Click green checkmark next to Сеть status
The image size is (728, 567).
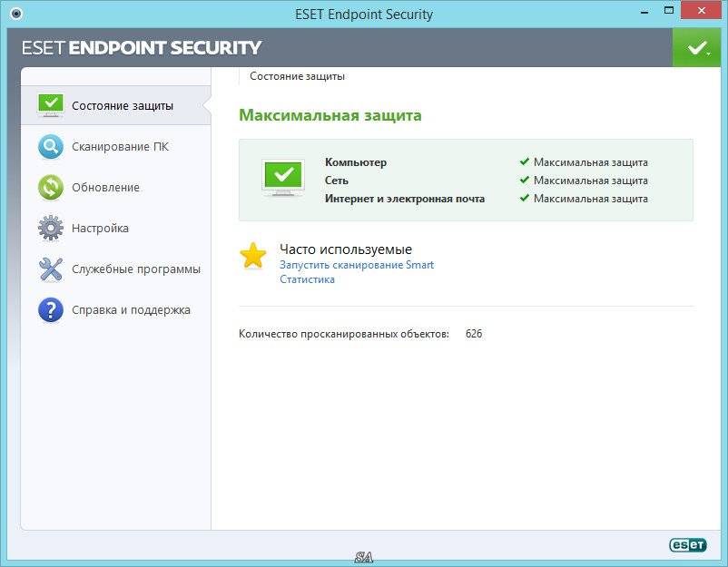point(525,180)
